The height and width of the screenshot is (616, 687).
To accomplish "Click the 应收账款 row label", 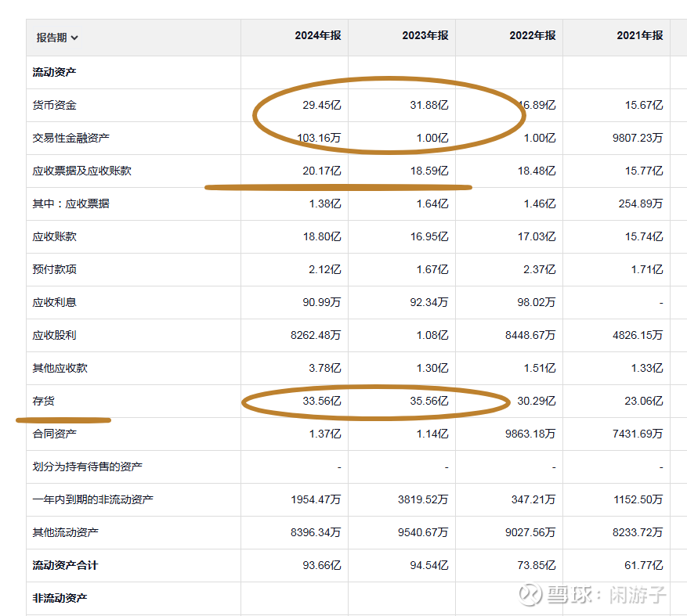I will tap(54, 237).
